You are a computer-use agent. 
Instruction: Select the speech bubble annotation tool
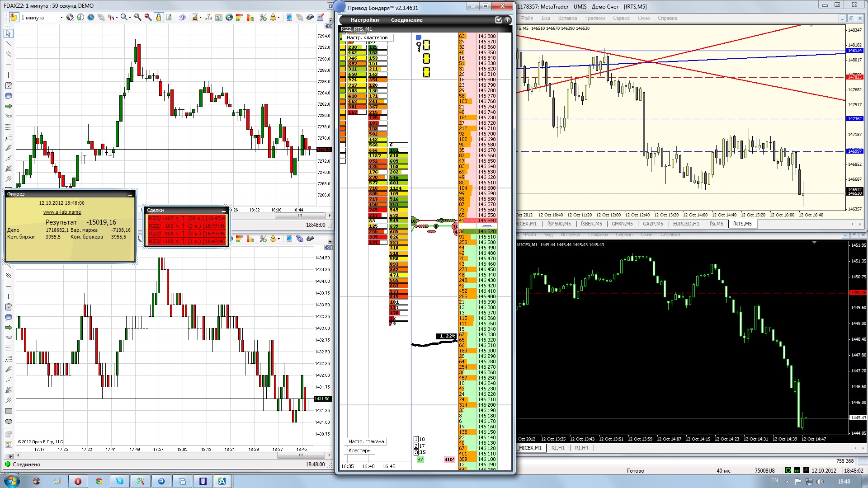(9, 96)
